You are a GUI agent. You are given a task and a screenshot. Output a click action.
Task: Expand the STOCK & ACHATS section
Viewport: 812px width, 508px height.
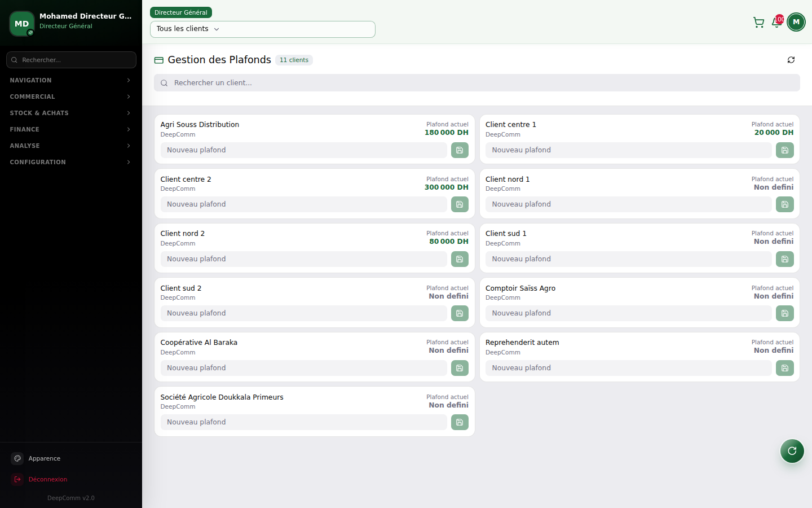coord(71,113)
